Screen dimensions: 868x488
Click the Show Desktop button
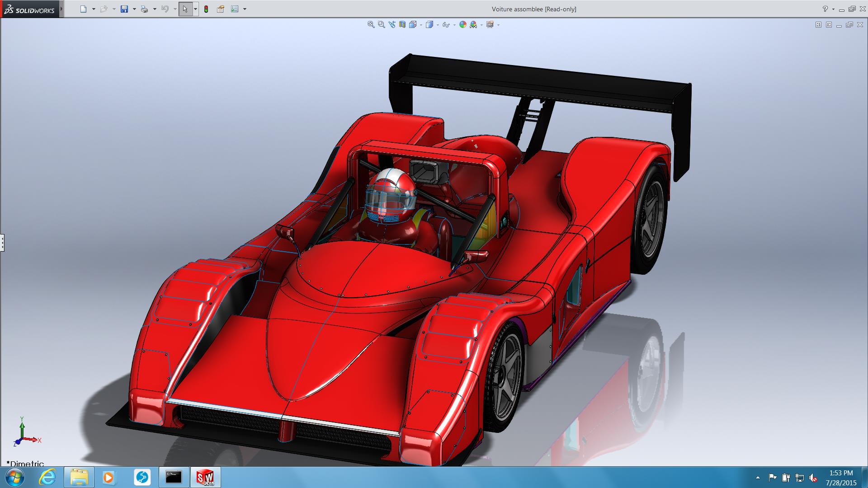[x=864, y=478]
